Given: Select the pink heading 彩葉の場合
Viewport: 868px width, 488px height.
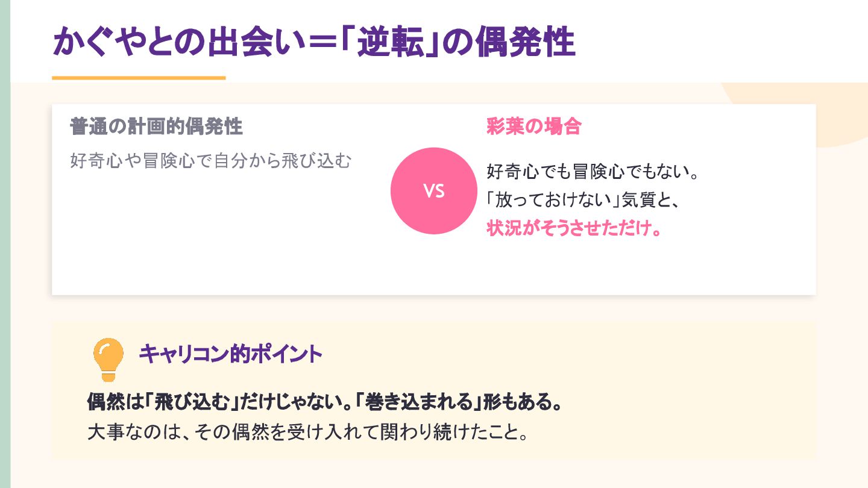Looking at the screenshot, I should click(x=533, y=127).
